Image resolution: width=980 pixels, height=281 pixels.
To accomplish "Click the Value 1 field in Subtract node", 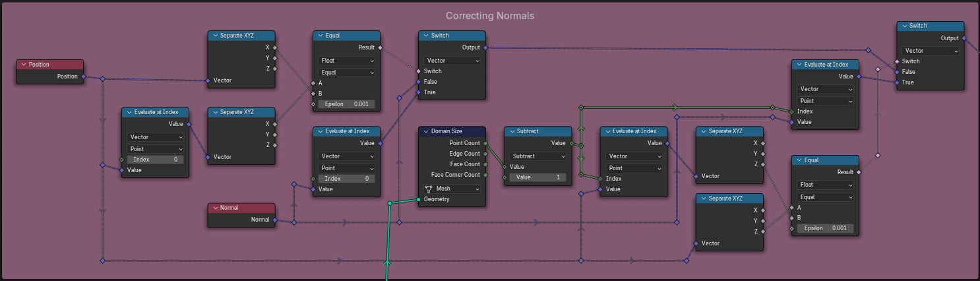I will (x=538, y=177).
